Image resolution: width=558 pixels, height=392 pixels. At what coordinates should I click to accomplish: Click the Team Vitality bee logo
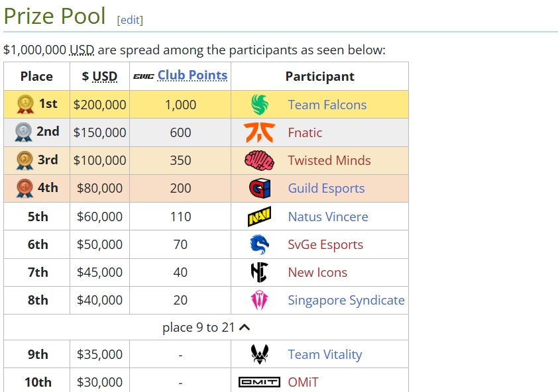tap(259, 354)
